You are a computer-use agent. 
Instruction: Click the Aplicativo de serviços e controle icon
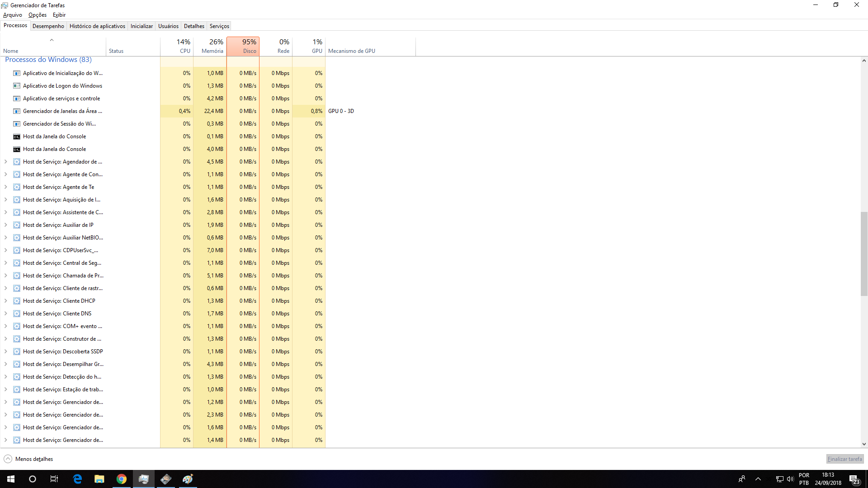[x=17, y=99]
